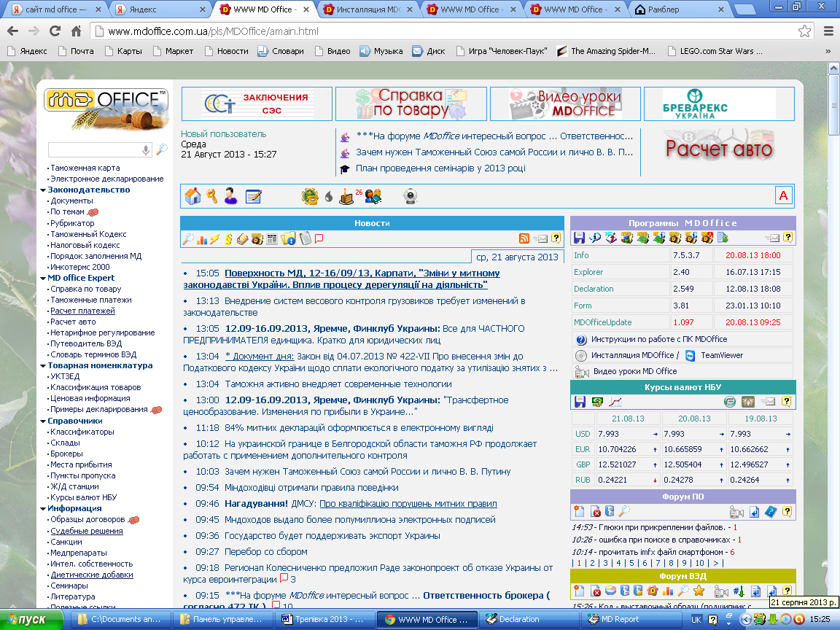
Task: Click the microphone icon in the search field
Action: click(146, 150)
